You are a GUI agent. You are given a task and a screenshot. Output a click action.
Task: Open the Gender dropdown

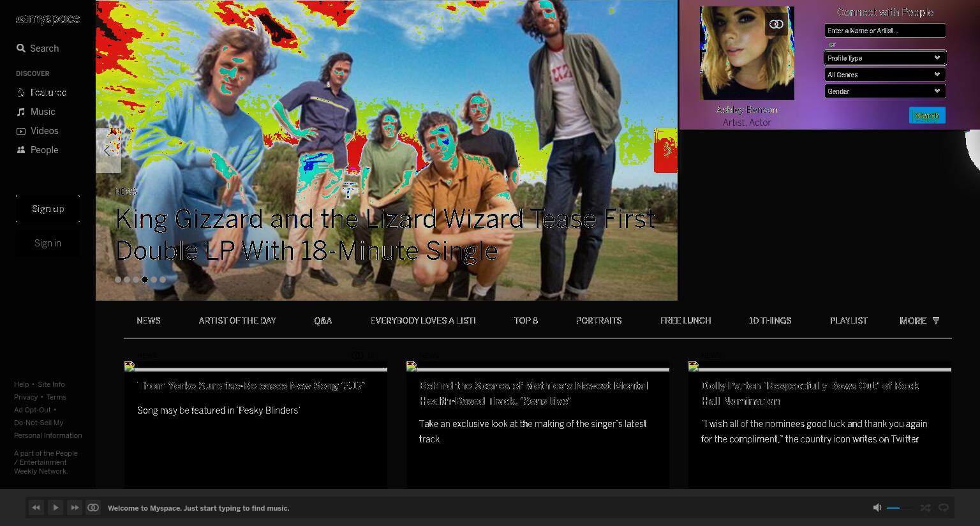tap(885, 91)
